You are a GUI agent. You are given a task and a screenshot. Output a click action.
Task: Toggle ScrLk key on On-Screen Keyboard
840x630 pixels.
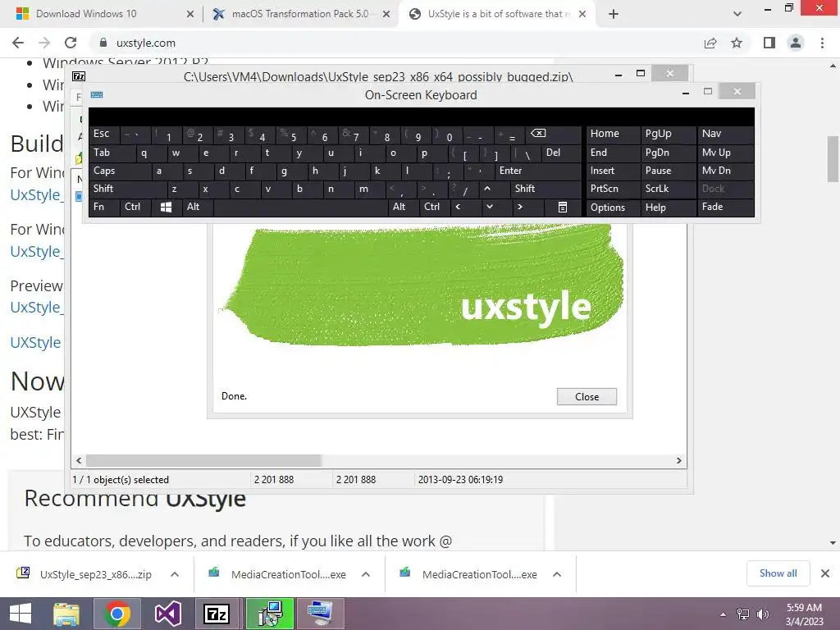pyautogui.click(x=668, y=189)
